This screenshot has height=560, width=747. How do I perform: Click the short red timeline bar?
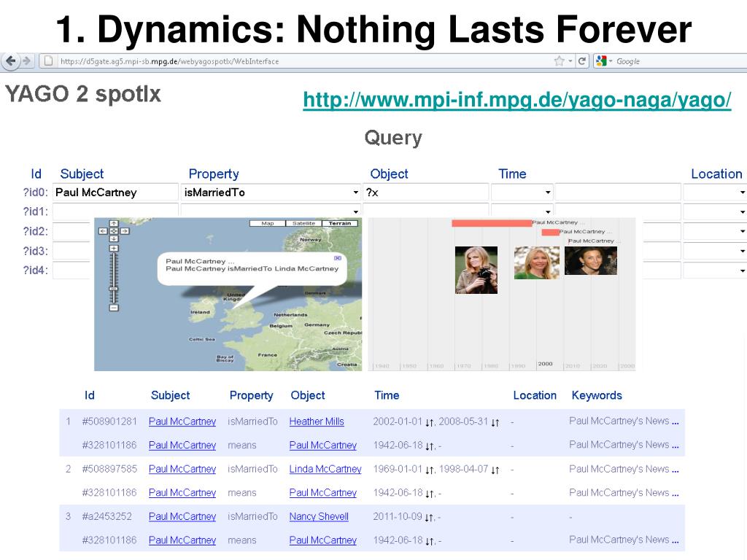550,232
